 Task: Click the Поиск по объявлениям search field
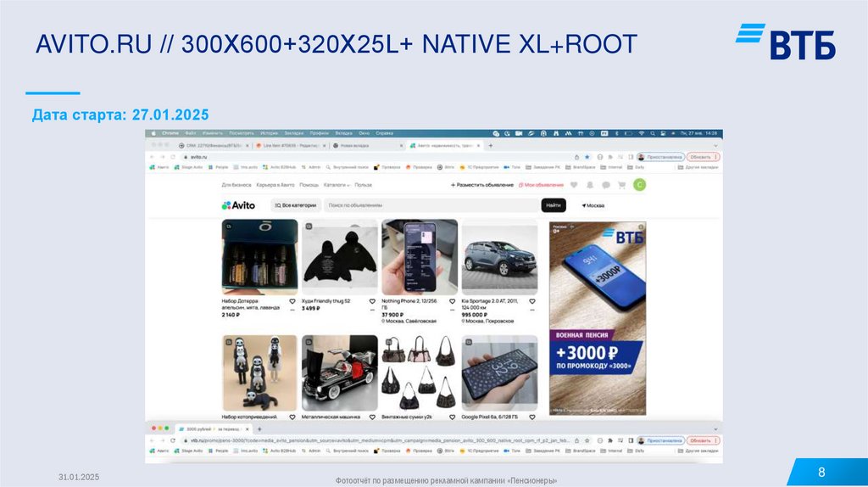(x=431, y=205)
